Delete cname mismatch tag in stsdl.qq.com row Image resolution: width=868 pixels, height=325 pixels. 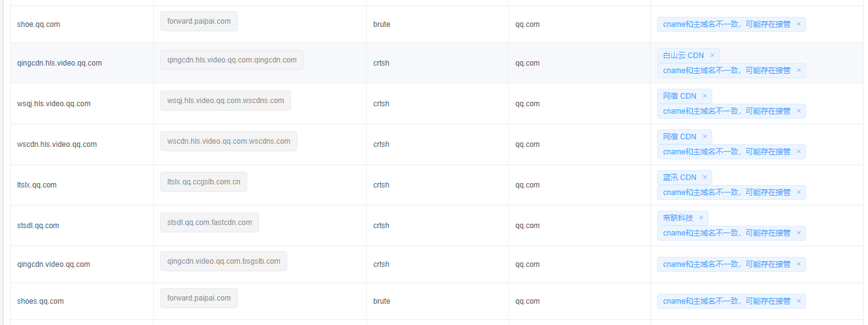pos(799,233)
